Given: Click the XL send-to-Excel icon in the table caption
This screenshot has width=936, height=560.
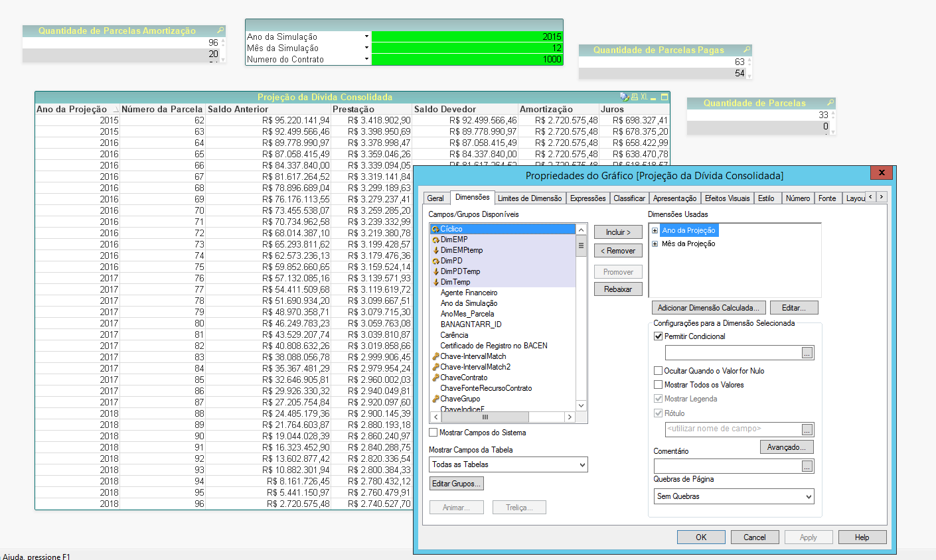Looking at the screenshot, I should click(x=644, y=97).
